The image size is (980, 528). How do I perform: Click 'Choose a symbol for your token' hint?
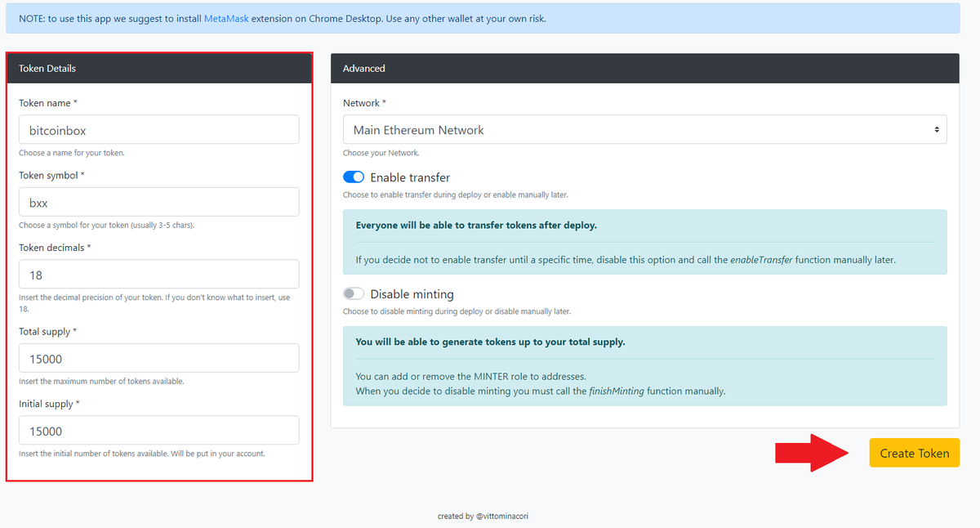pos(106,226)
